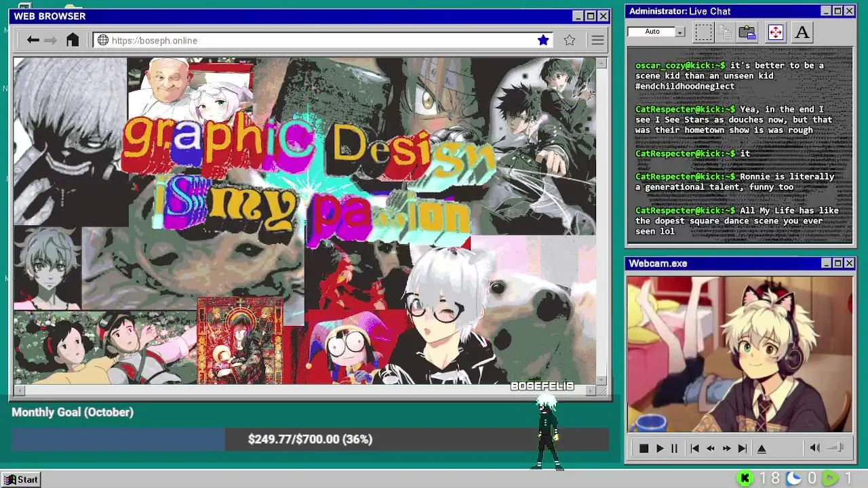Viewport: 868px width, 488px height.
Task: Click the play button in Webcam.exe
Action: [660, 449]
